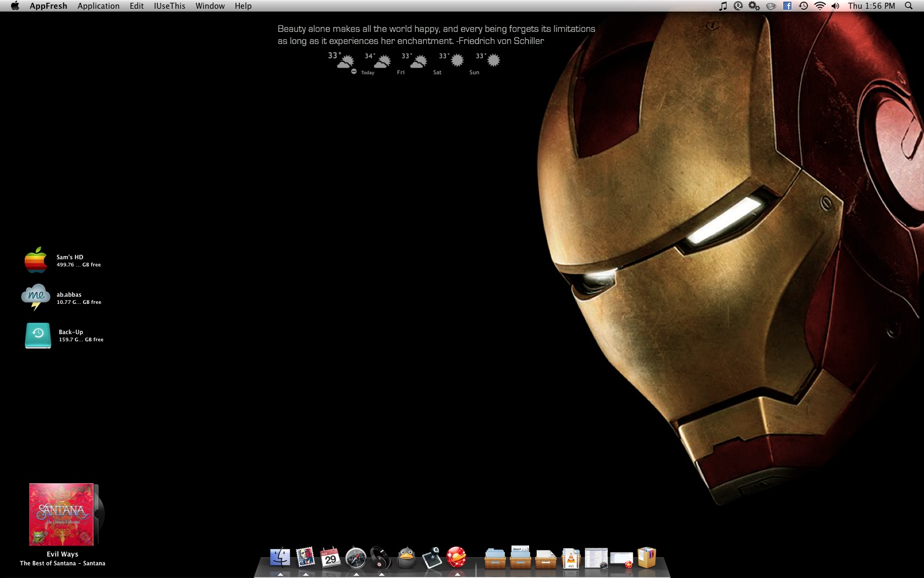This screenshot has width=924, height=578.
Task: Click the Sam's HD drive label
Action: click(70, 257)
